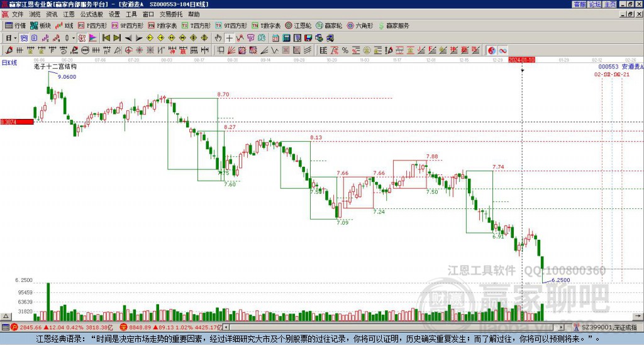Screen dimensions: 644x345
Task: Select the angle line tool
Action: [264, 50]
